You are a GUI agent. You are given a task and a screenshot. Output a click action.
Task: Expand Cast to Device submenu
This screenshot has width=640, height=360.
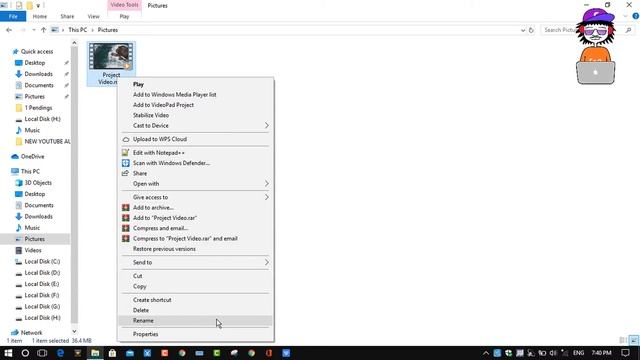click(195, 126)
